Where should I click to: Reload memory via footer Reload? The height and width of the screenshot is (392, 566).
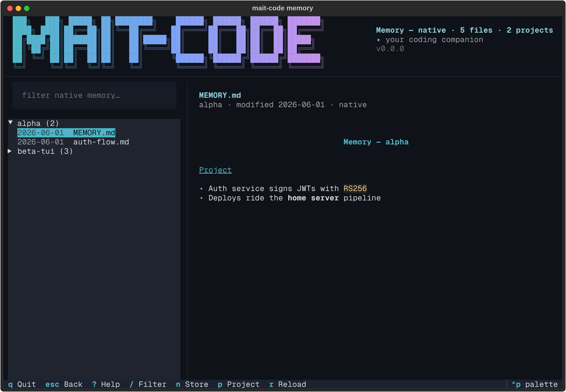(x=288, y=384)
